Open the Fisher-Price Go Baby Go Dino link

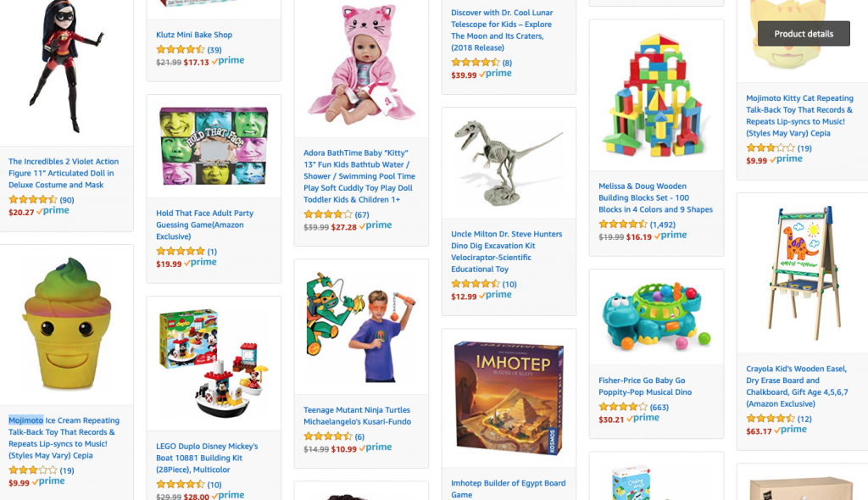(x=645, y=386)
